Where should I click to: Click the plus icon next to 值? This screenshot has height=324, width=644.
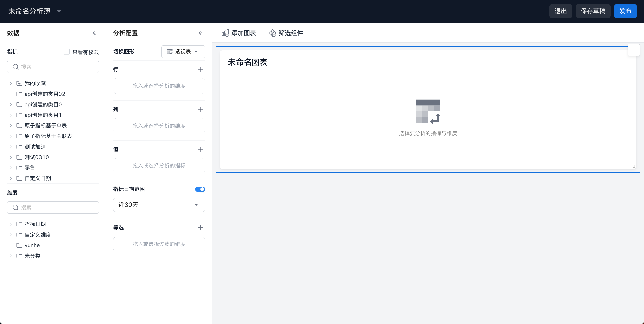pos(200,149)
